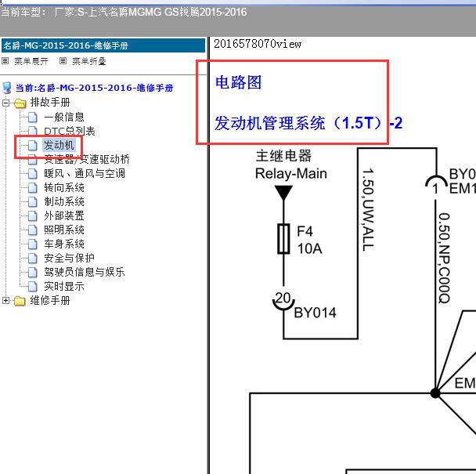Click the document icon next to 一般信息
Image resolution: width=476 pixels, height=474 pixels.
32,117
